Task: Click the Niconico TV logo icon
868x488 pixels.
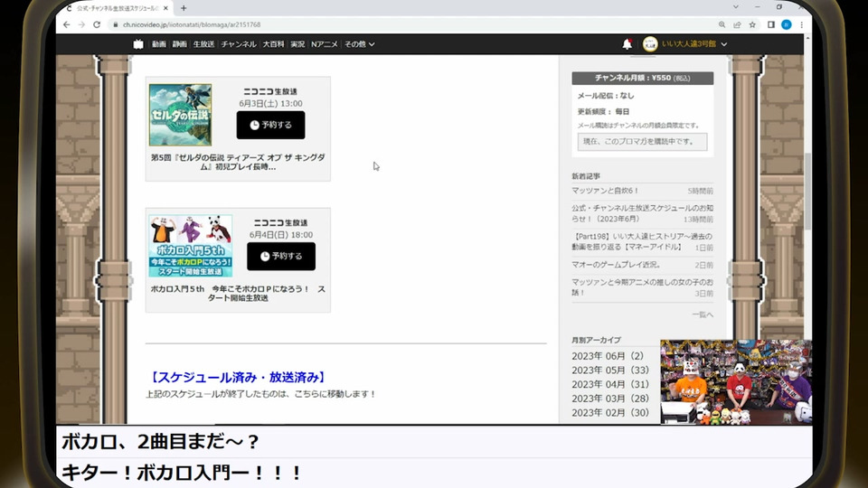Action: (x=138, y=44)
